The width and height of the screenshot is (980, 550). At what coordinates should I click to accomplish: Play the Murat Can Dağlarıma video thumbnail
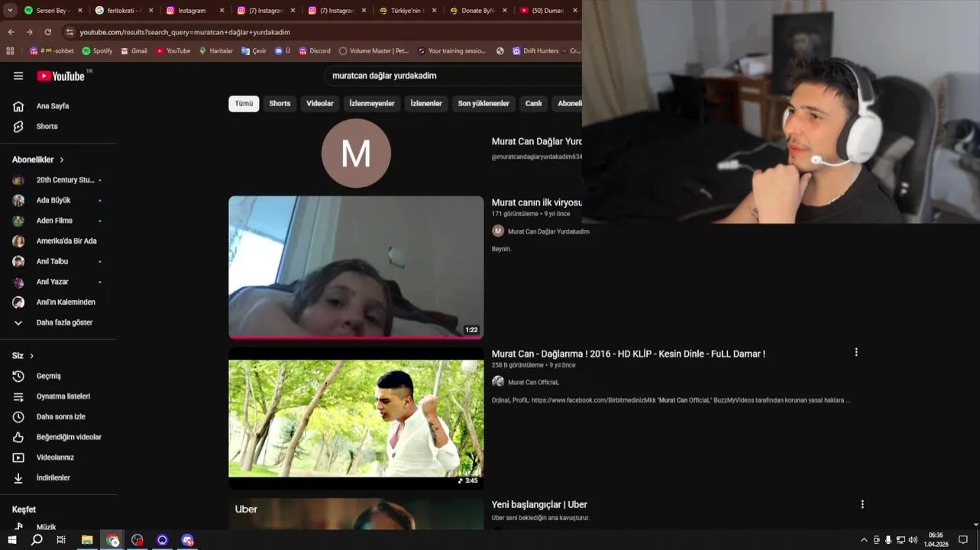tap(356, 419)
